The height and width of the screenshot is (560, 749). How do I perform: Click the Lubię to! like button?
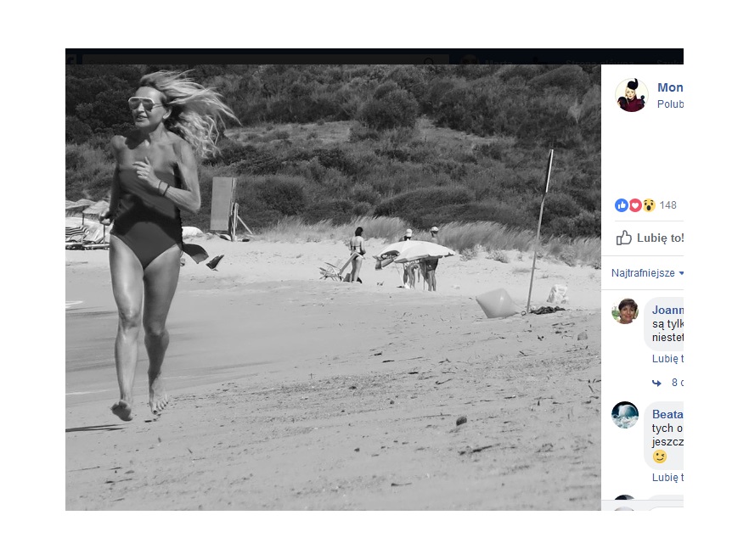[650, 238]
